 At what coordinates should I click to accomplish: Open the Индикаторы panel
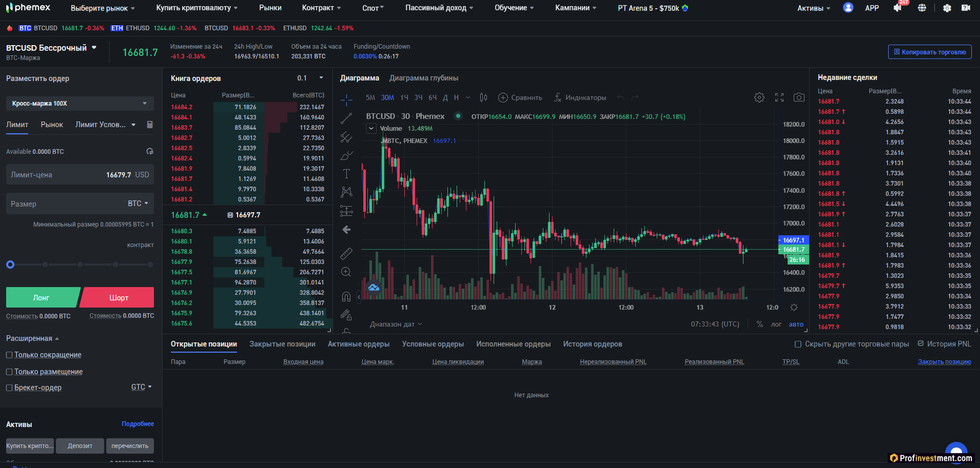tap(580, 97)
